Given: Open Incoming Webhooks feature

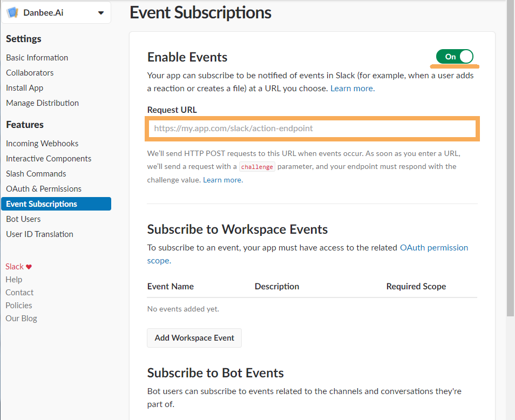Looking at the screenshot, I should tap(42, 144).
